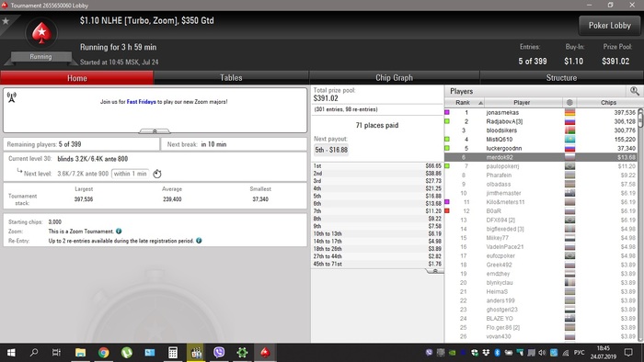The width and height of the screenshot is (644, 362).
Task: Click the globe country column header
Action: 569,103
